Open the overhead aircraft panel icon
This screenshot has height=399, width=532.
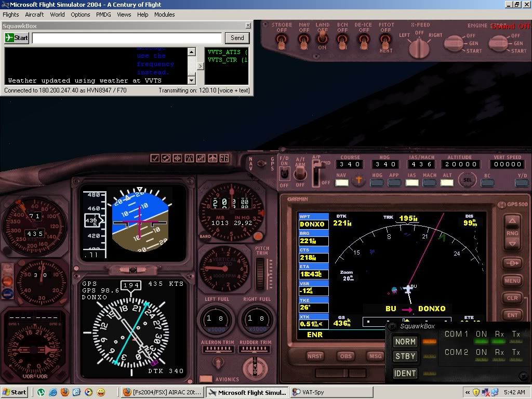coord(212,158)
